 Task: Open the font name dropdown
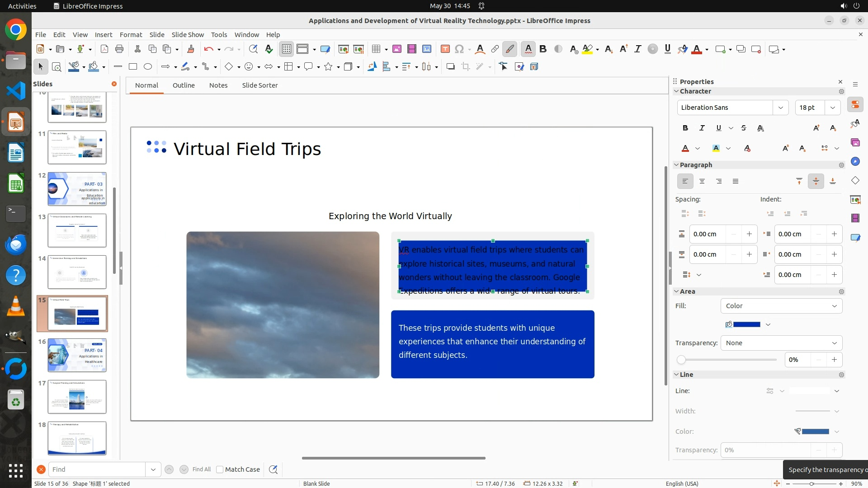point(780,108)
